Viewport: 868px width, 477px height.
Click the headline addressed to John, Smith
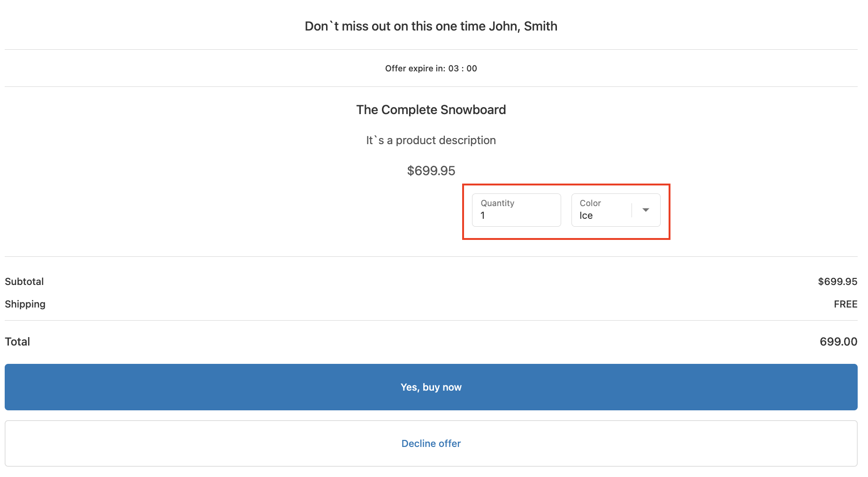pyautogui.click(x=431, y=26)
